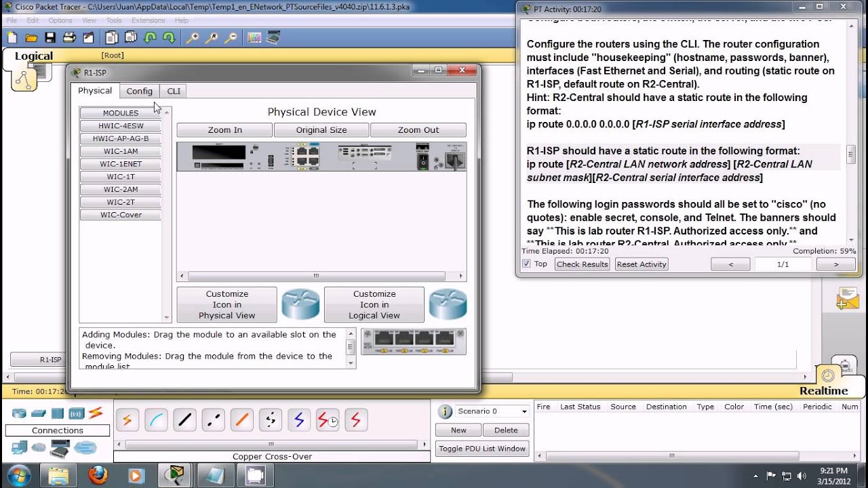
Task: Select the WIC-2T module in the list
Action: click(x=121, y=202)
